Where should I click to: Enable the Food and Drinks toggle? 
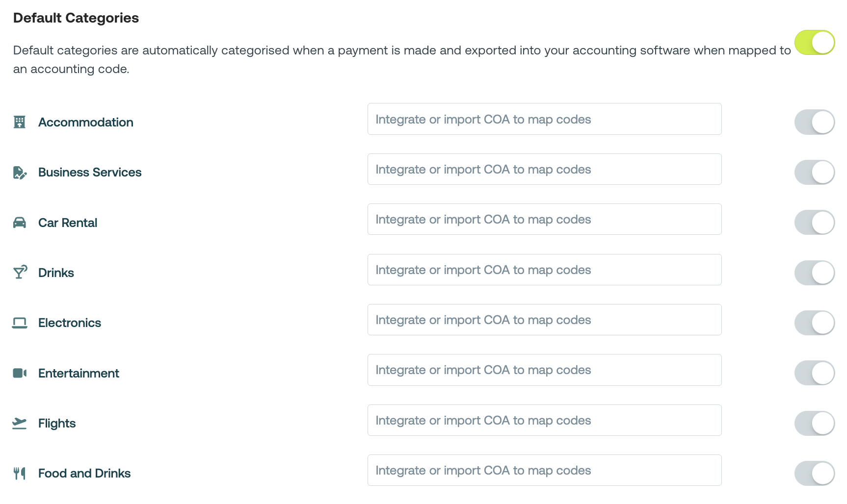point(814,473)
